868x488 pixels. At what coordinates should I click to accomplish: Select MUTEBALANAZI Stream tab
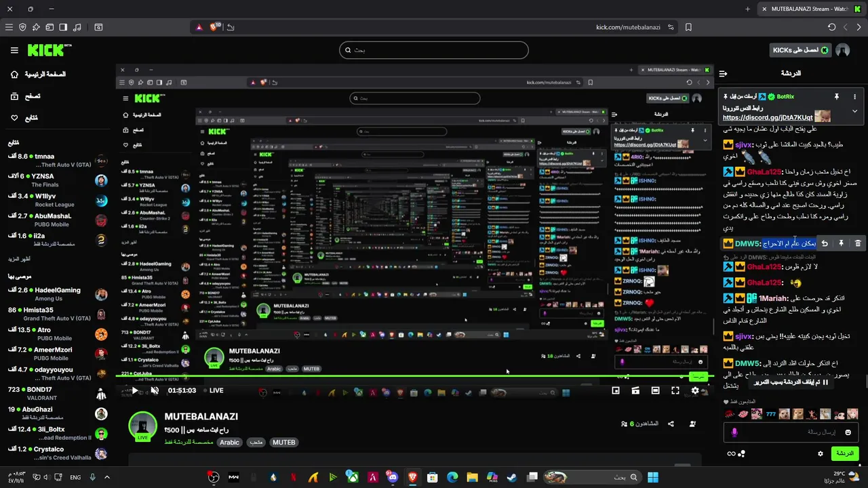(x=810, y=9)
